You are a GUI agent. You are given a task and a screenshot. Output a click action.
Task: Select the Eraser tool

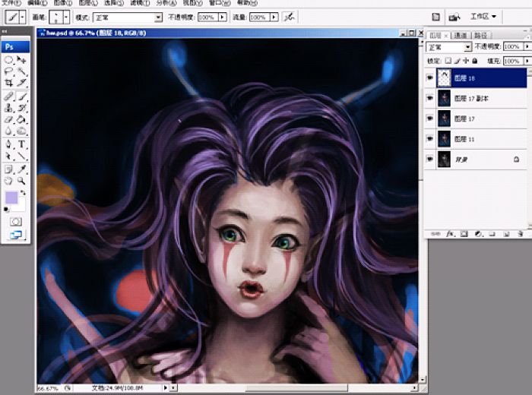click(x=8, y=120)
